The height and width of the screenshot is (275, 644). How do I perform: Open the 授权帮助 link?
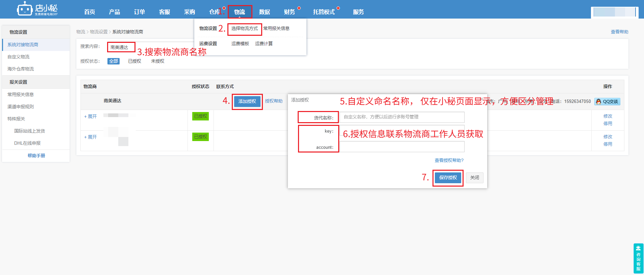[x=274, y=101]
